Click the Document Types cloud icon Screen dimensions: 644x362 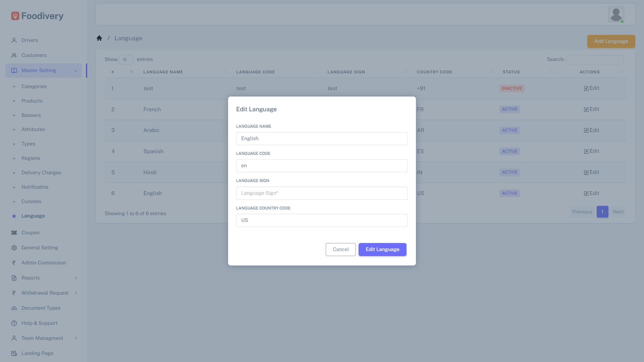14,308
